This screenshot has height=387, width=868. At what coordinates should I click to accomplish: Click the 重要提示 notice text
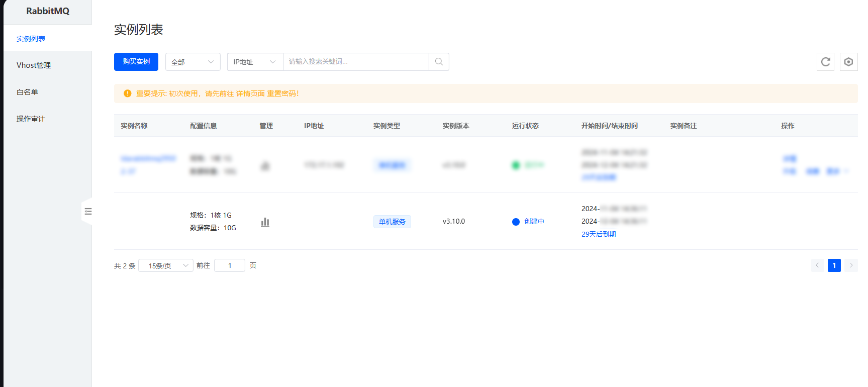pos(218,93)
